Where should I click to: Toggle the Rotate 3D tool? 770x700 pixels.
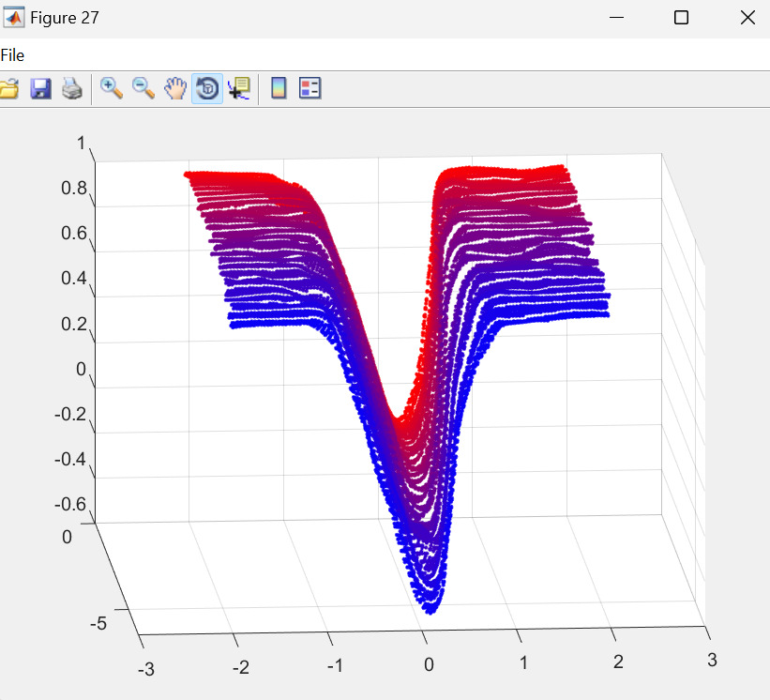pos(207,89)
